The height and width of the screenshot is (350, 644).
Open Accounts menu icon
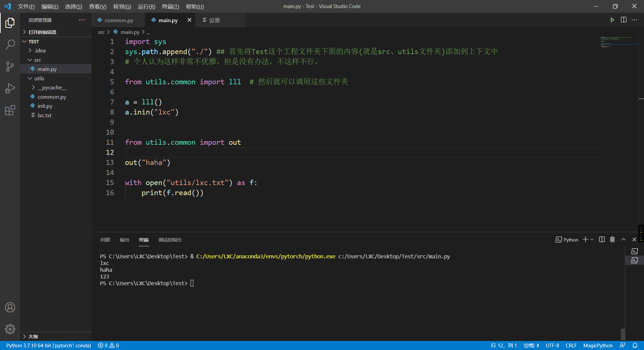(x=10, y=307)
